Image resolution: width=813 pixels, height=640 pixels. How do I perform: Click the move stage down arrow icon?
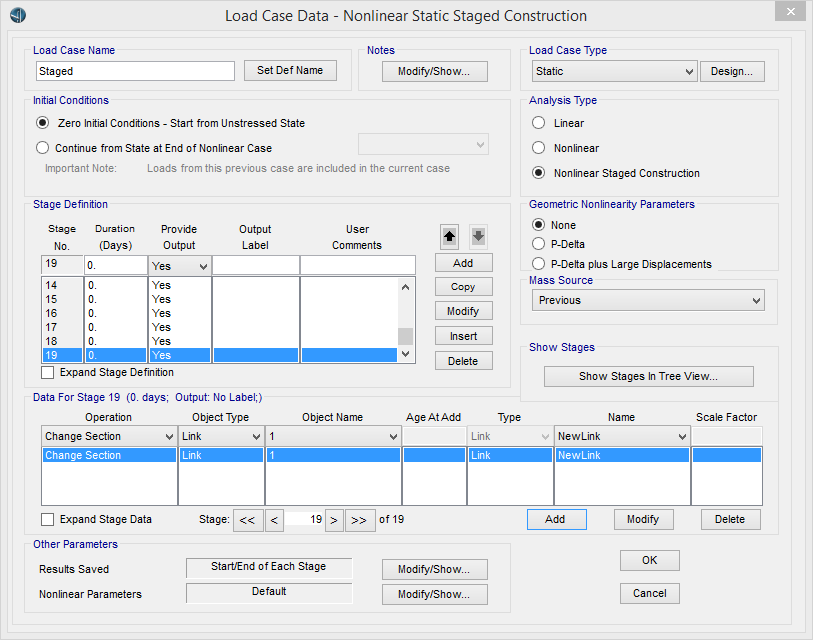[x=479, y=237]
